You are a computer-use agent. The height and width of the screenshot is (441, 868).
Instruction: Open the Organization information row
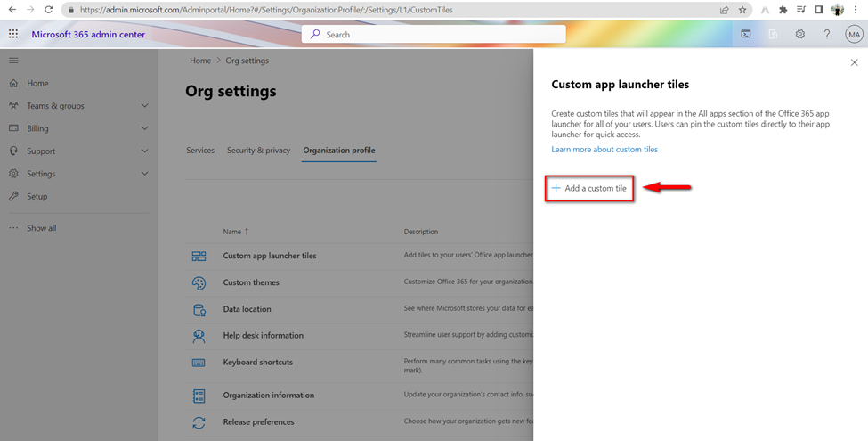point(360,396)
